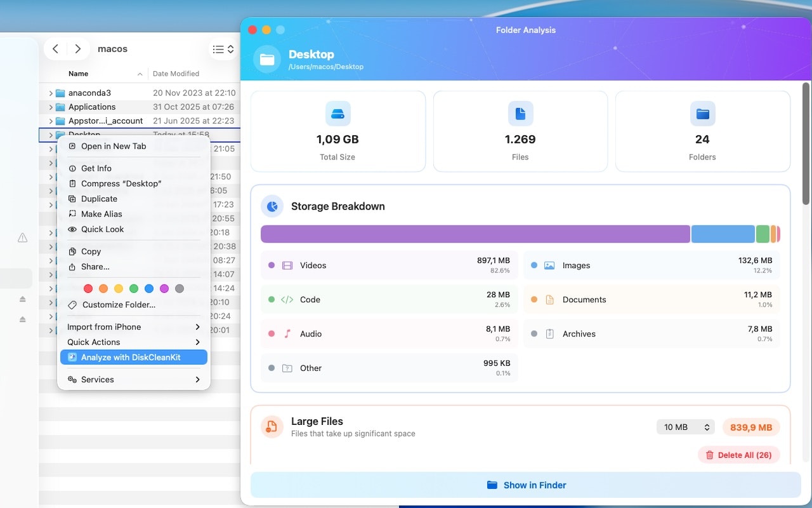This screenshot has width=812, height=508.
Task: Pick the orange tag color
Action: (103, 288)
